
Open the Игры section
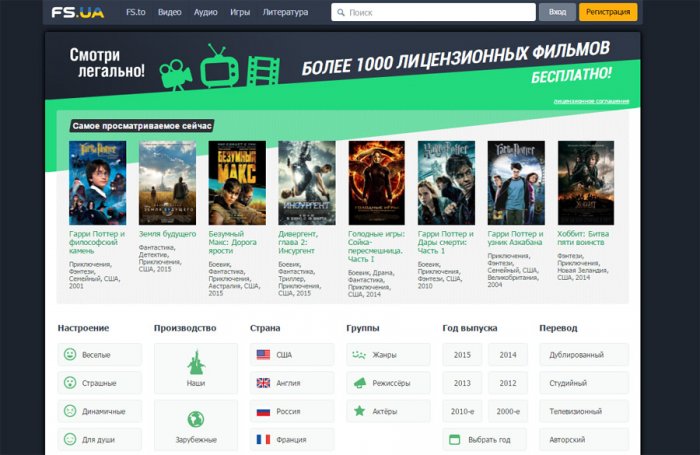(240, 13)
